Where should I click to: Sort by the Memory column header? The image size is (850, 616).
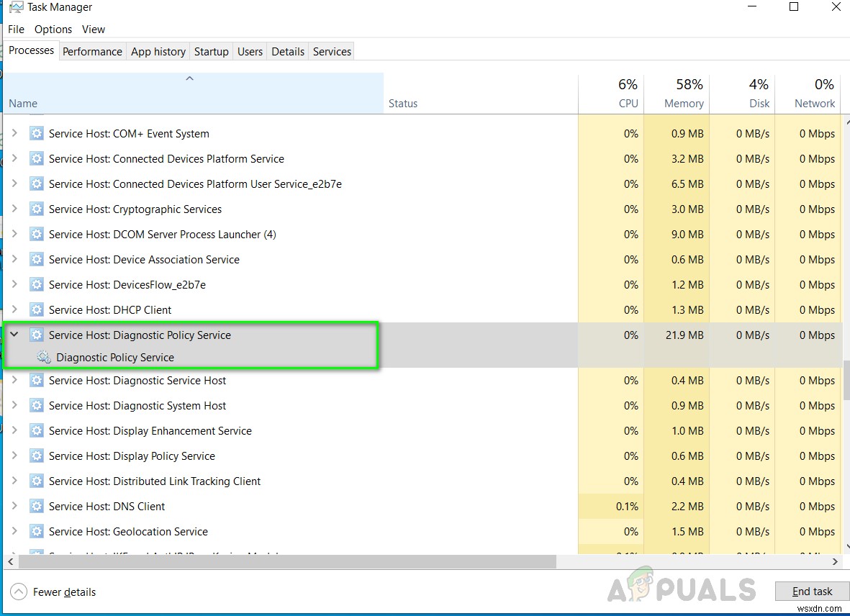pyautogui.click(x=677, y=93)
